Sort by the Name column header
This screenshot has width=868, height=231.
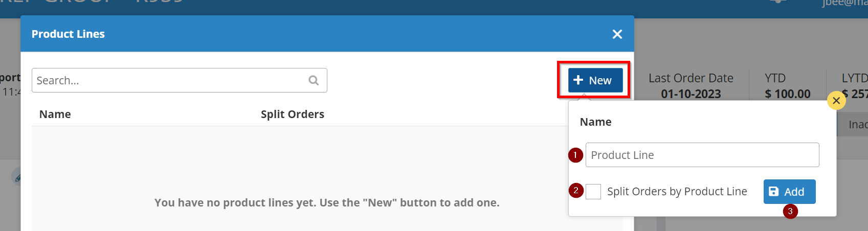tap(55, 114)
